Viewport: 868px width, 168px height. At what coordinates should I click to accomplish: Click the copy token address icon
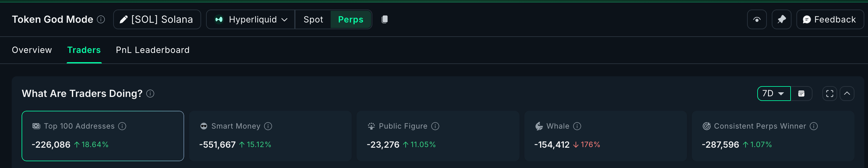coord(384,19)
